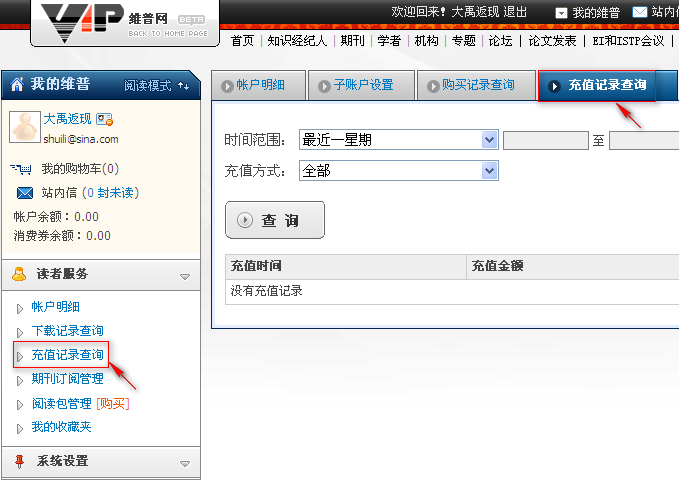Open 论坛 in the navigation bar
The height and width of the screenshot is (481, 679).
coord(501,41)
